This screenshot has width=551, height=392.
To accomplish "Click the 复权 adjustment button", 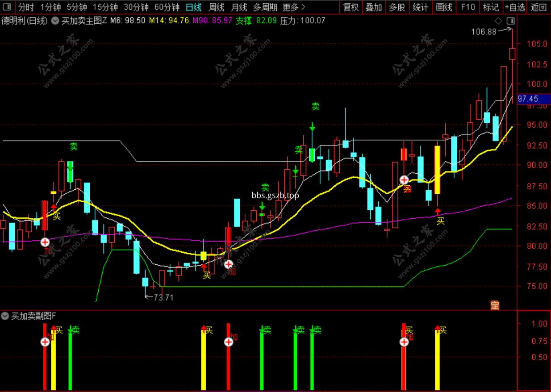I will pyautogui.click(x=351, y=7).
